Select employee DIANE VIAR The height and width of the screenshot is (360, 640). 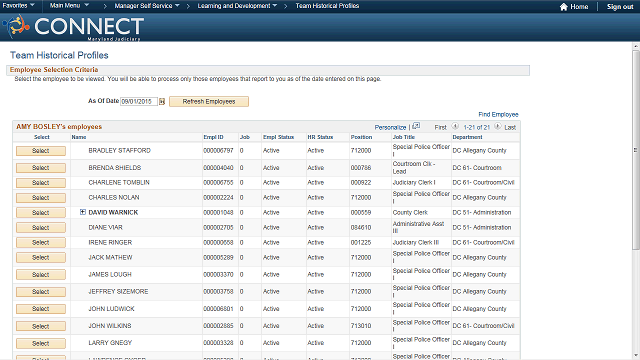(x=41, y=228)
